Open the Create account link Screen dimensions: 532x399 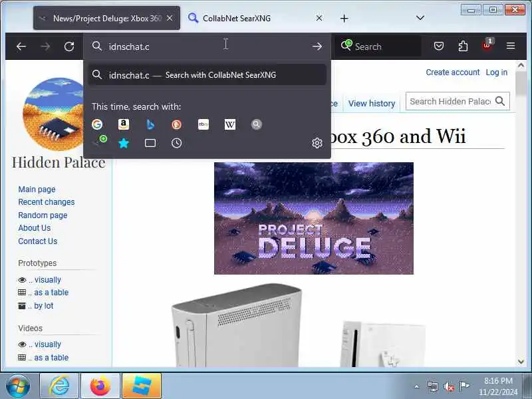(453, 72)
